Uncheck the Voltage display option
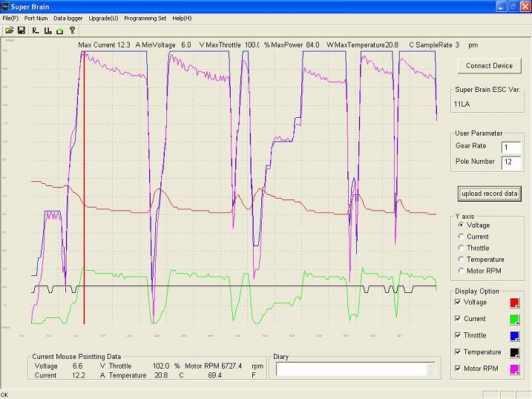The height and width of the screenshot is (399, 532). (458, 302)
